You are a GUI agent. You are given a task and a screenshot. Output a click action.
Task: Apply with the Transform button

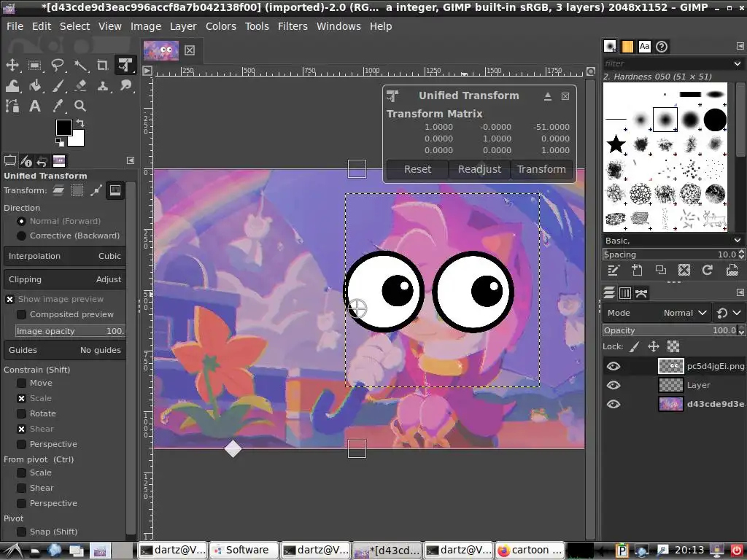point(541,169)
